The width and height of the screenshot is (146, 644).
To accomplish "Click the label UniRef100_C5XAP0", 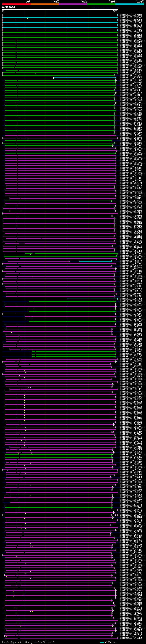I will (x=131, y=70).
